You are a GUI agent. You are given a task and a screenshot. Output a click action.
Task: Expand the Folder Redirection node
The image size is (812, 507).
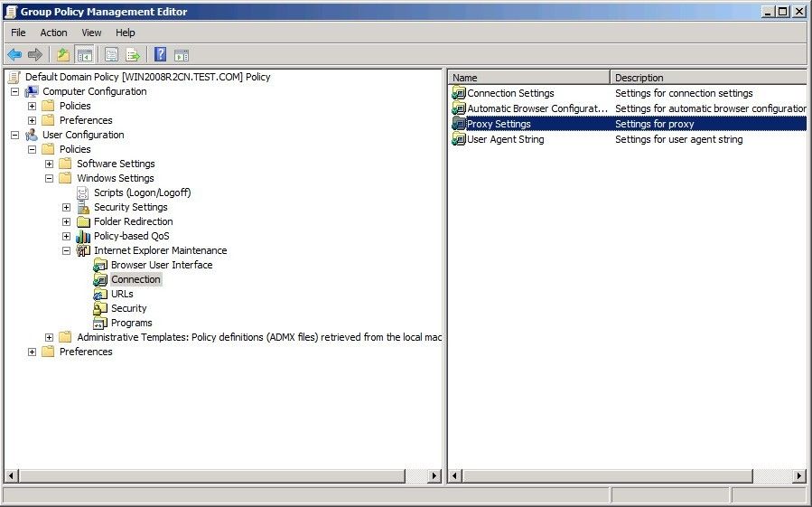point(66,222)
